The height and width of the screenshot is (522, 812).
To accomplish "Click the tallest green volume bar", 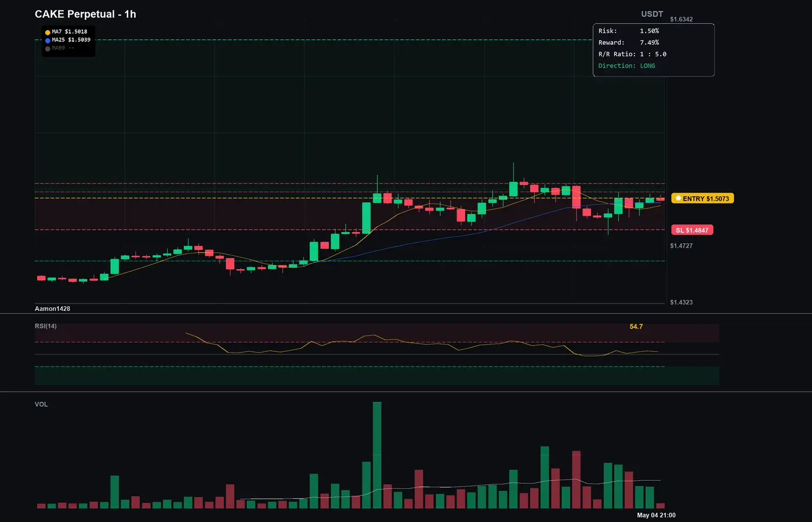I will click(x=377, y=455).
